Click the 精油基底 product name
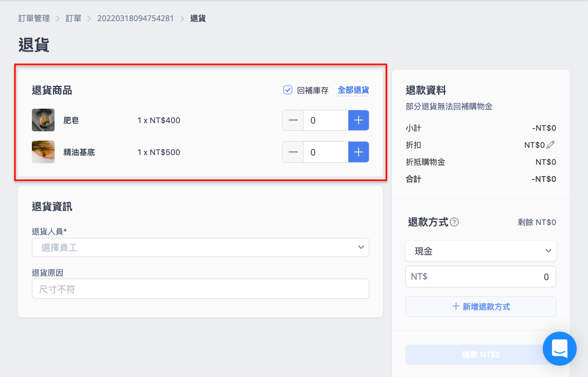The image size is (588, 377). tap(79, 152)
